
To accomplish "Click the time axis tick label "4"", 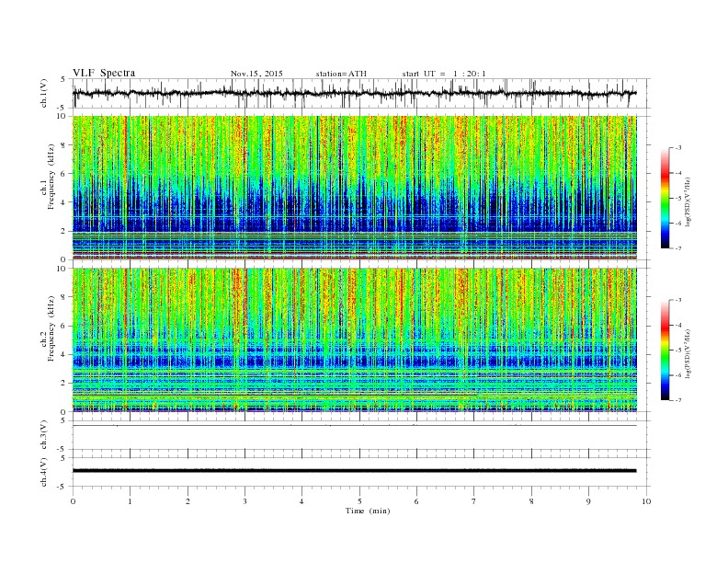I will click(302, 501).
